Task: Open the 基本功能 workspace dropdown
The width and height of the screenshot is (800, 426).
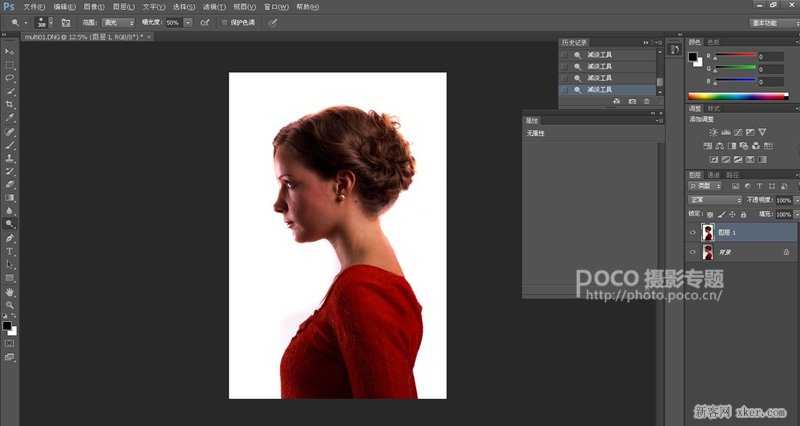Action: tap(772, 21)
